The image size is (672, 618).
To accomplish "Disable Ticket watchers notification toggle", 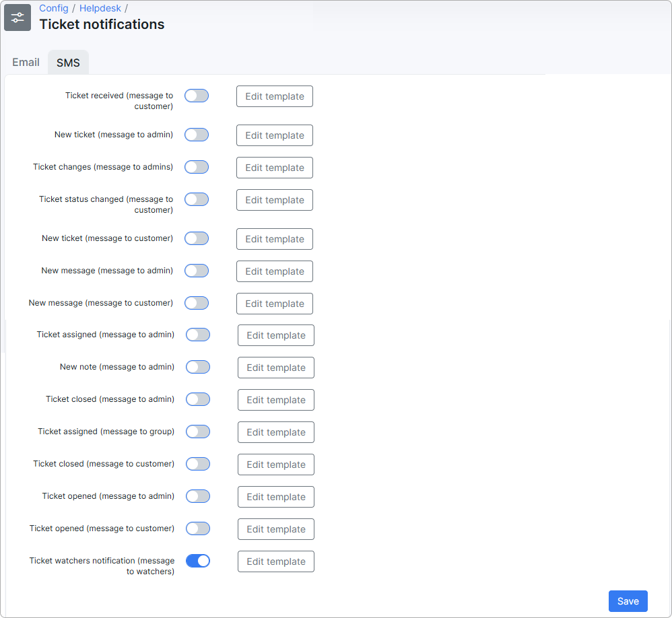I will (x=198, y=561).
